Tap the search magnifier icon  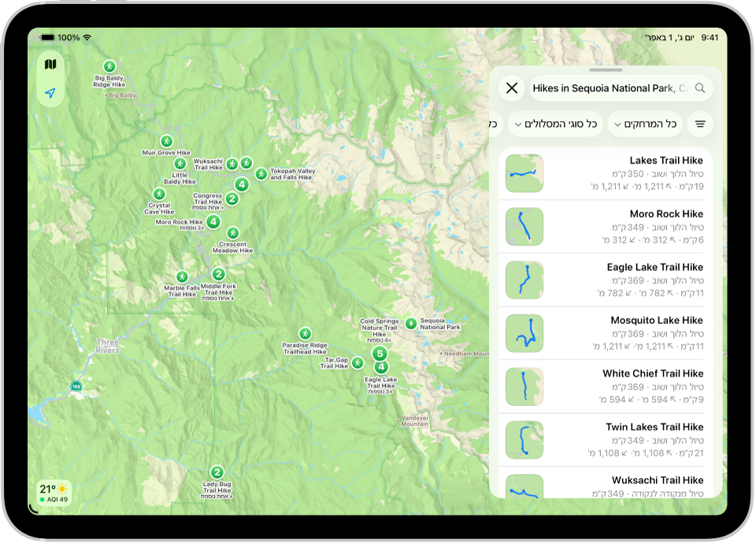coord(700,87)
